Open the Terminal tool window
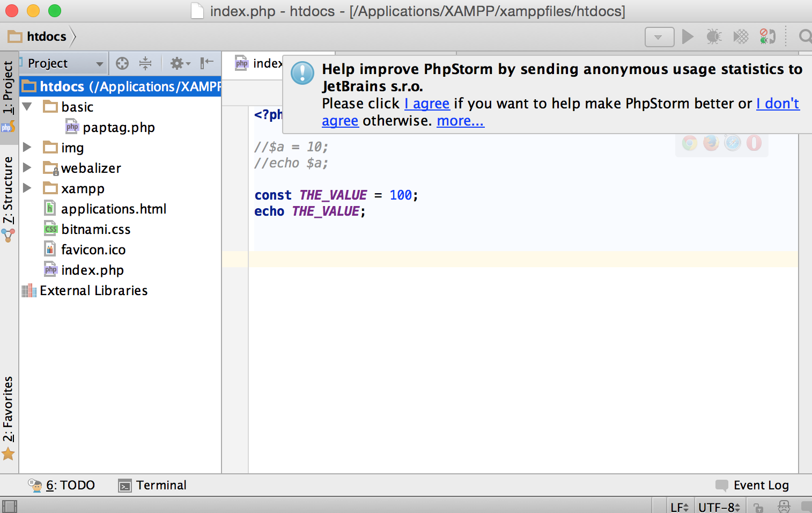 [152, 485]
